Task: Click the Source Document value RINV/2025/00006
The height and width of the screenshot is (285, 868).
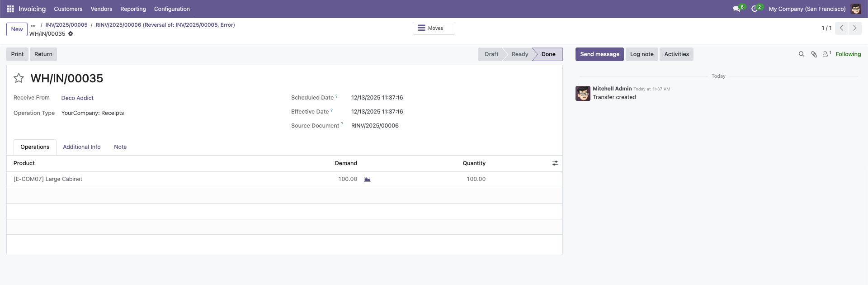Action: [375, 126]
